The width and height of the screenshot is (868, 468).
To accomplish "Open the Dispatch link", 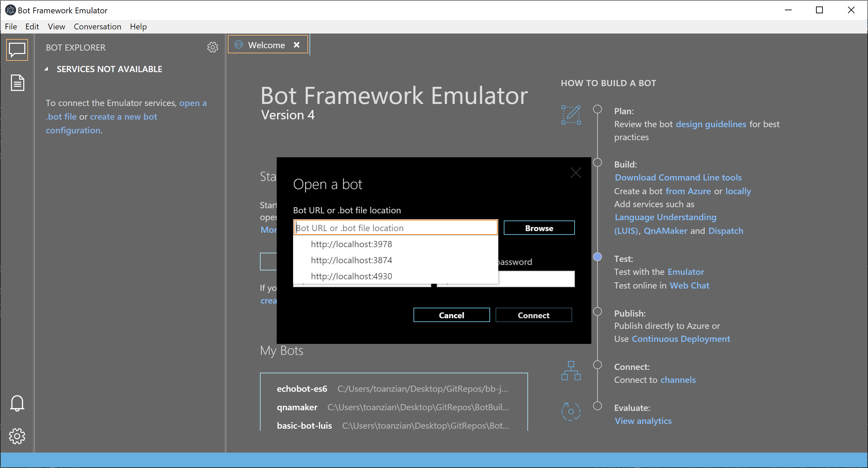I will pos(726,231).
